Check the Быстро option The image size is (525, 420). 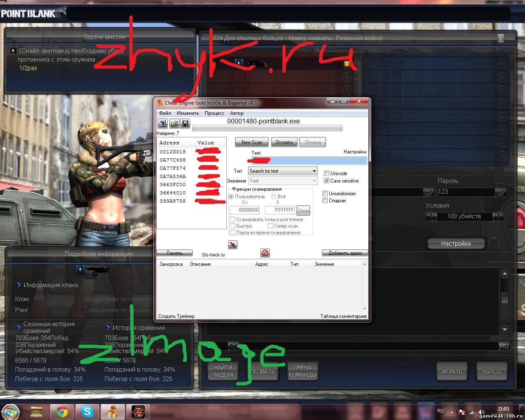coord(233,226)
